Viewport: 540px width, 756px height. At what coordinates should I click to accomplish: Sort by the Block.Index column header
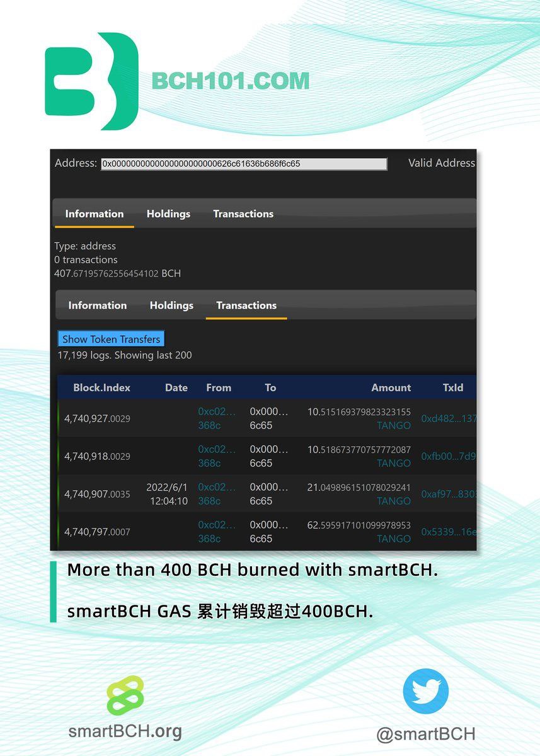[x=101, y=387]
